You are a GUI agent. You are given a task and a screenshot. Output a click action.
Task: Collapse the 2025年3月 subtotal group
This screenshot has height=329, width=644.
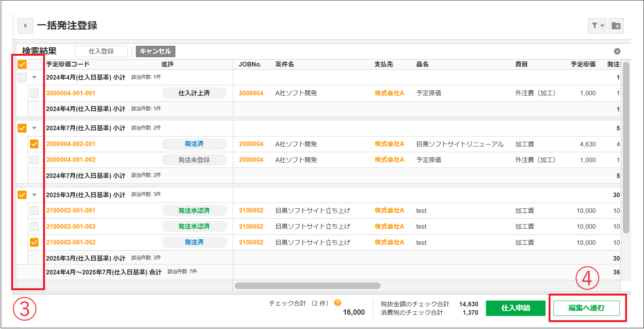point(34,195)
